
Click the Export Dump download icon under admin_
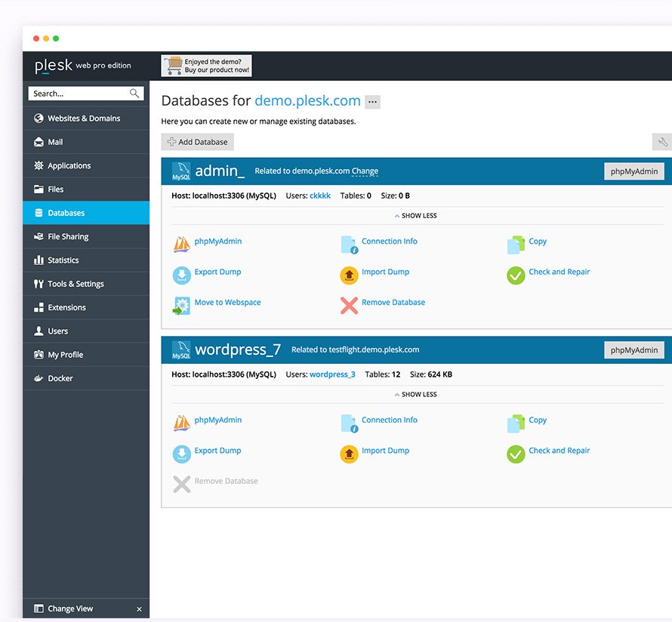pyautogui.click(x=182, y=275)
